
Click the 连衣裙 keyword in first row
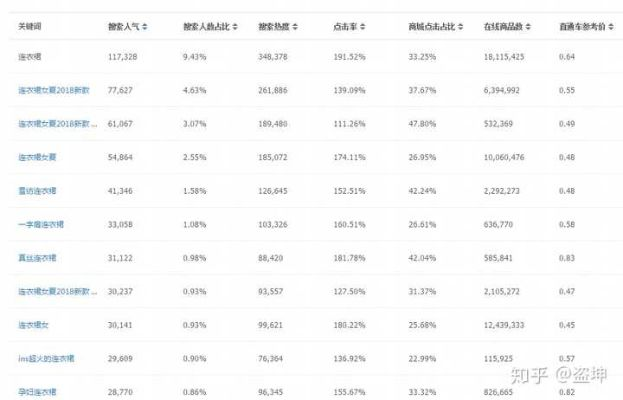click(33, 56)
